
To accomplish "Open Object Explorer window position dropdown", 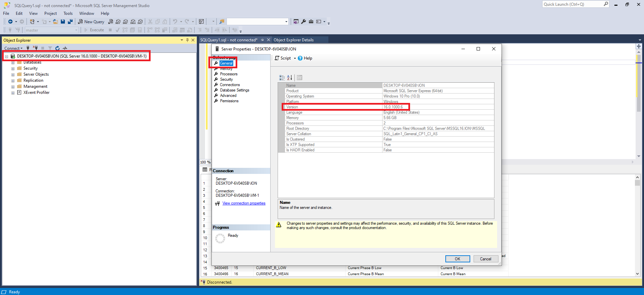I will tap(182, 40).
